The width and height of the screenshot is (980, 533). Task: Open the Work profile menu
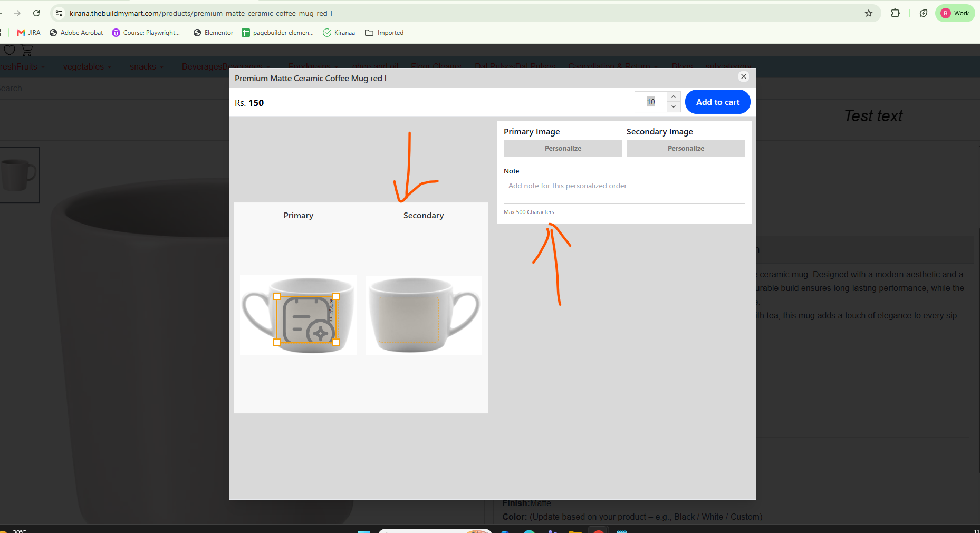tap(955, 13)
